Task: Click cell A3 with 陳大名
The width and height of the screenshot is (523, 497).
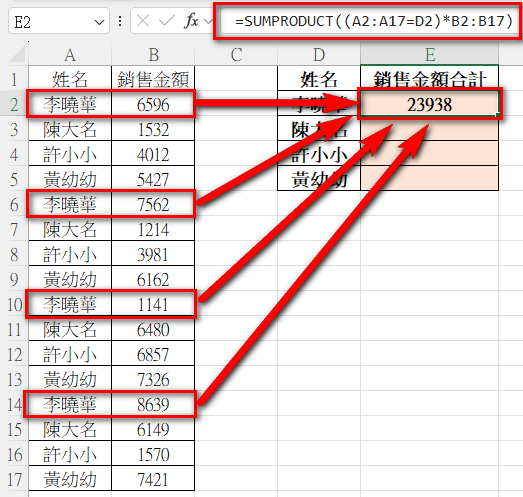Action: tap(70, 129)
